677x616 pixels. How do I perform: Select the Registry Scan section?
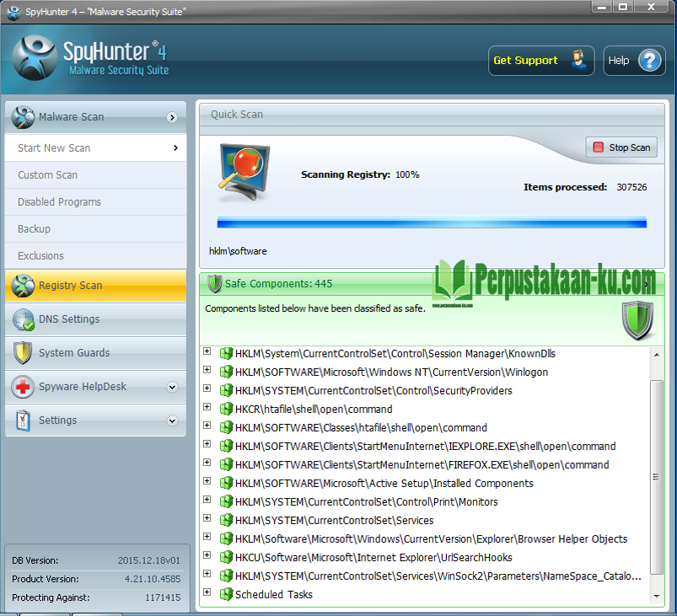(95, 286)
